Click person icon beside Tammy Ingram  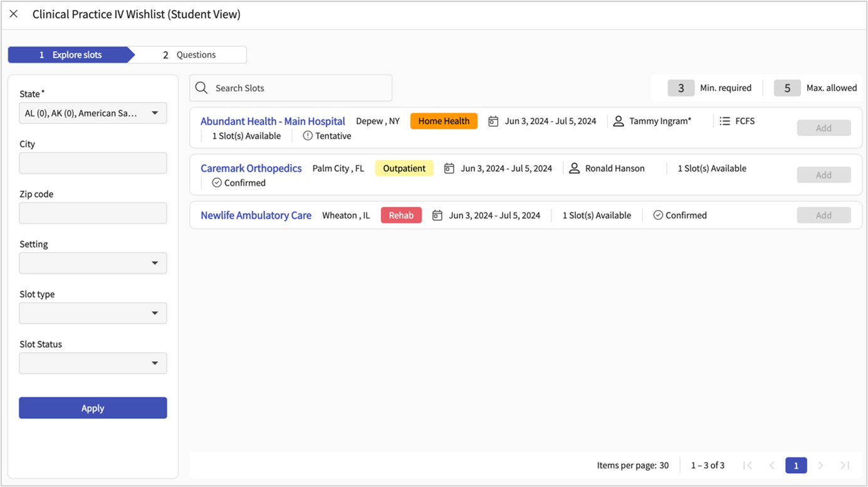click(x=618, y=122)
